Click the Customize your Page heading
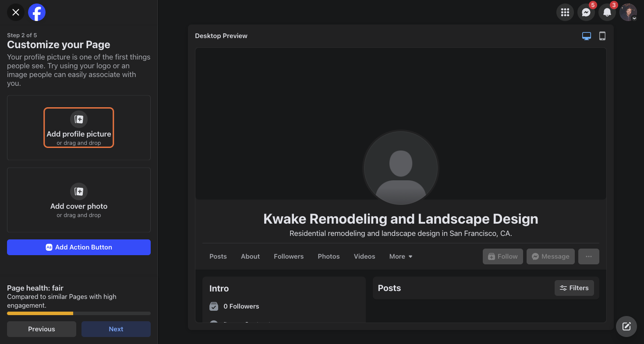This screenshot has height=344, width=644. point(59,45)
